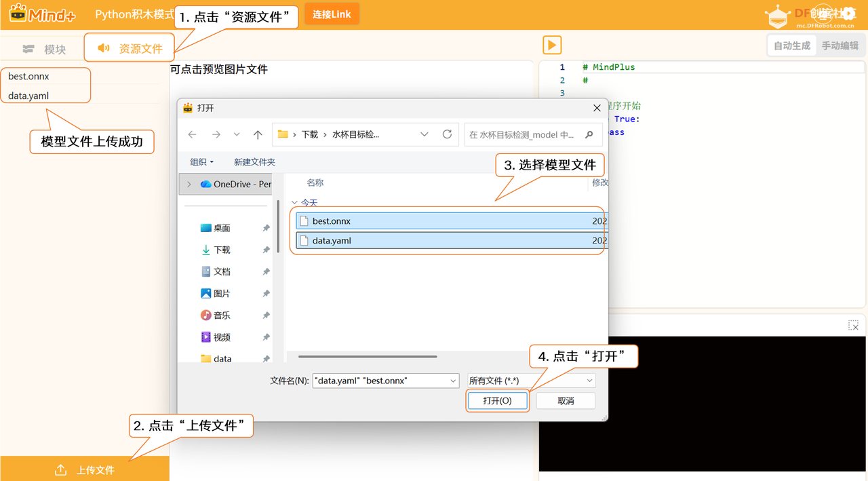This screenshot has height=481, width=868.
Task: Click the speaker icon on 资源文件
Action: (x=103, y=47)
